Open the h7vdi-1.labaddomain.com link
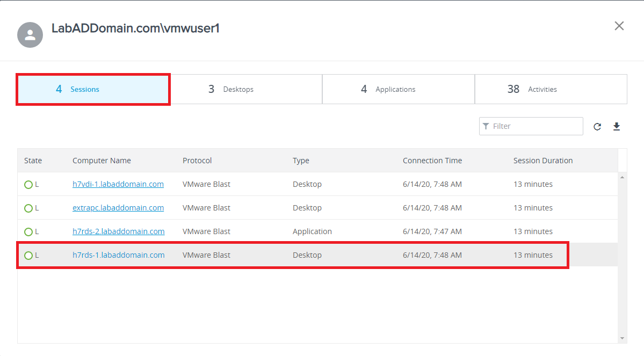This screenshot has width=644, height=356. (x=118, y=184)
